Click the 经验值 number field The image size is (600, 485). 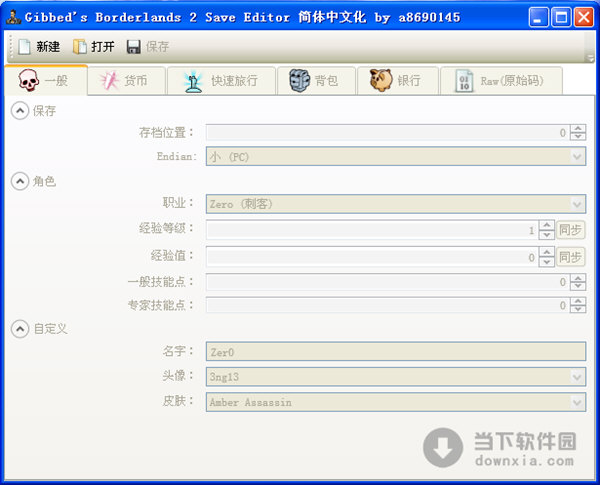tap(372, 257)
